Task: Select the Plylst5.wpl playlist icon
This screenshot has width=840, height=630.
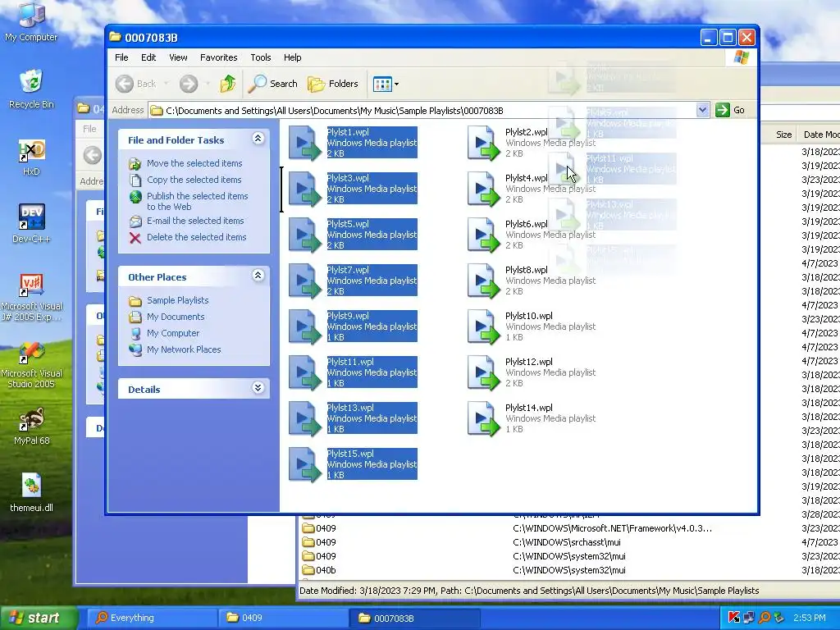Action: (304, 235)
